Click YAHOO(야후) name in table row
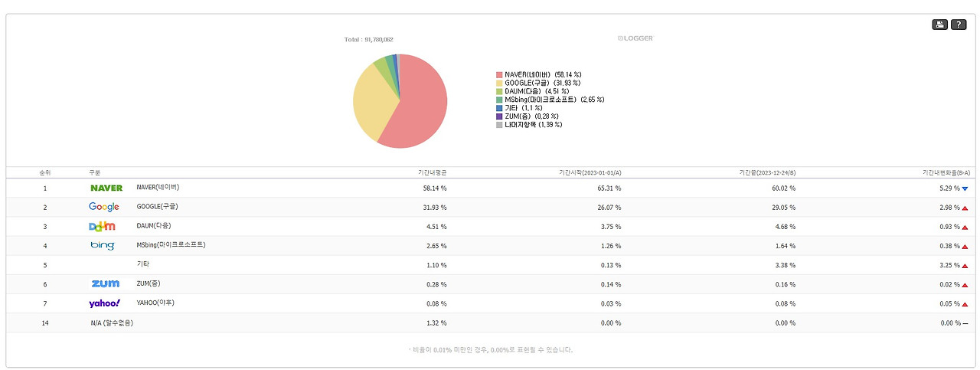 [155, 303]
